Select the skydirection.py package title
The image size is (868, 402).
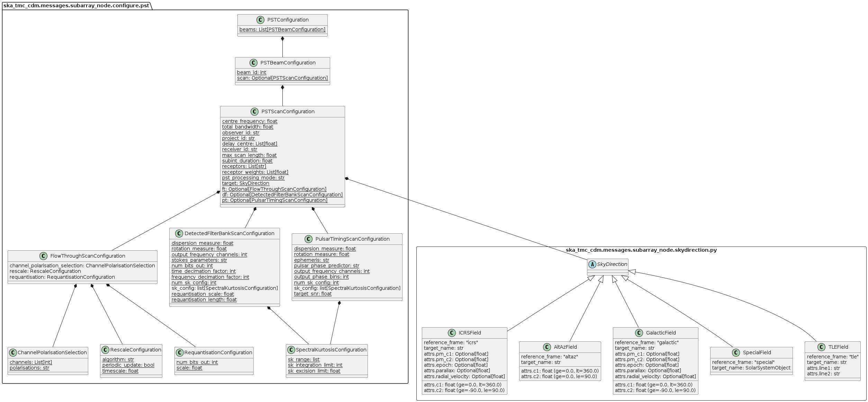[x=641, y=250]
